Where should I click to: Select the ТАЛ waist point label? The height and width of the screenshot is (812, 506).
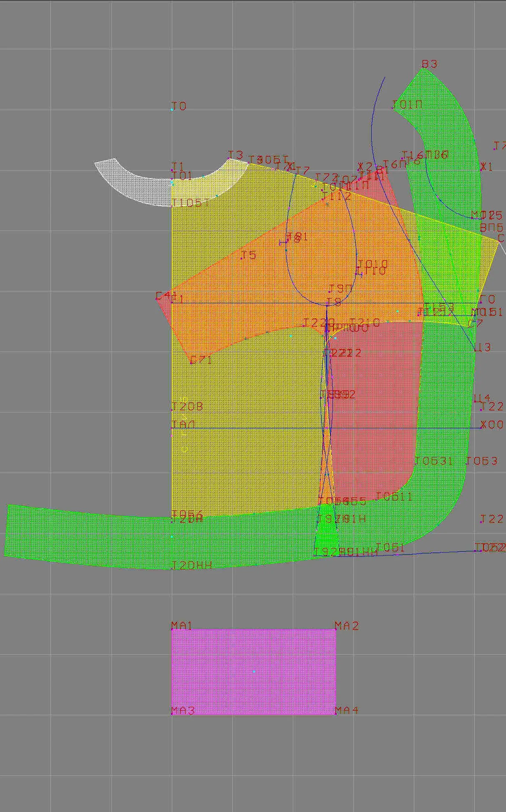point(184,425)
